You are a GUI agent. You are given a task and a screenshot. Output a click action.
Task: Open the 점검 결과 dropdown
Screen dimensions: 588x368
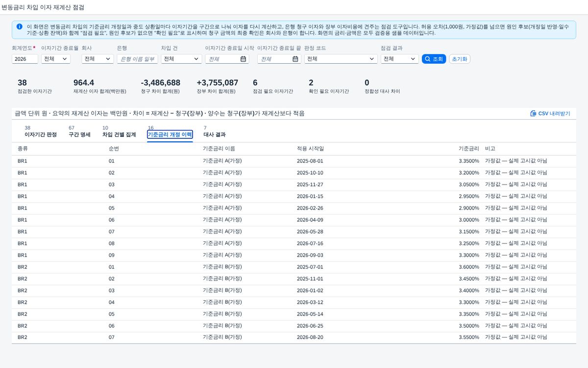(x=399, y=59)
